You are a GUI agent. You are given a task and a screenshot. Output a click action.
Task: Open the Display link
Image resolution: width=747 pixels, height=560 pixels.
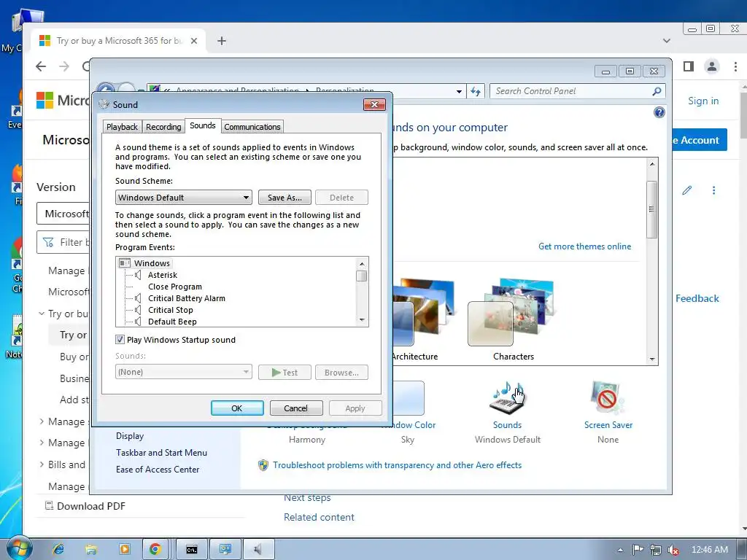130,436
